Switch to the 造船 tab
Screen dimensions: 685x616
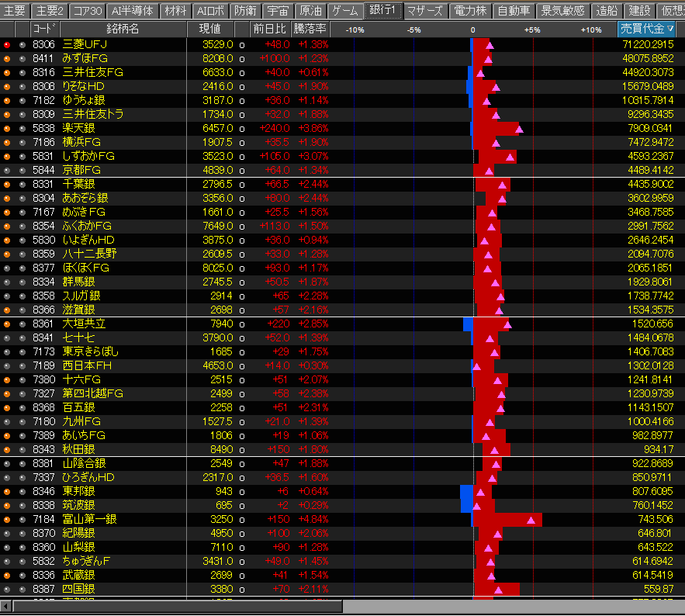tap(607, 10)
